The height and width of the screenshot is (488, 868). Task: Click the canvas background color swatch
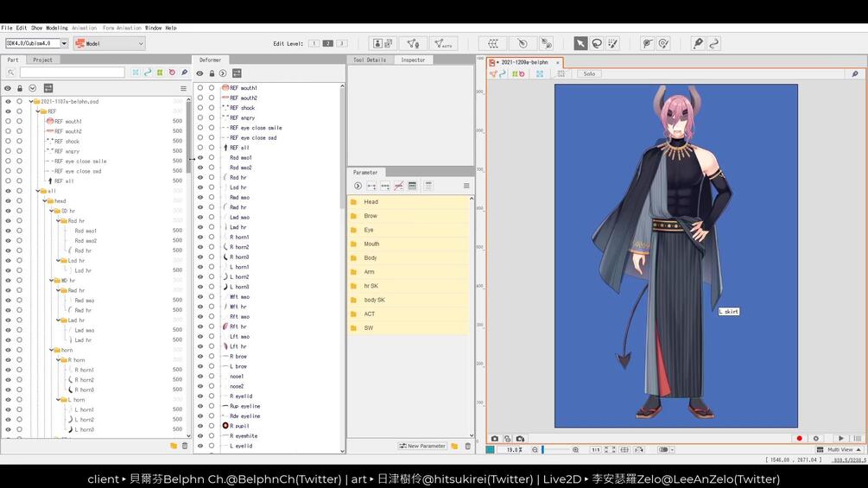[491, 450]
